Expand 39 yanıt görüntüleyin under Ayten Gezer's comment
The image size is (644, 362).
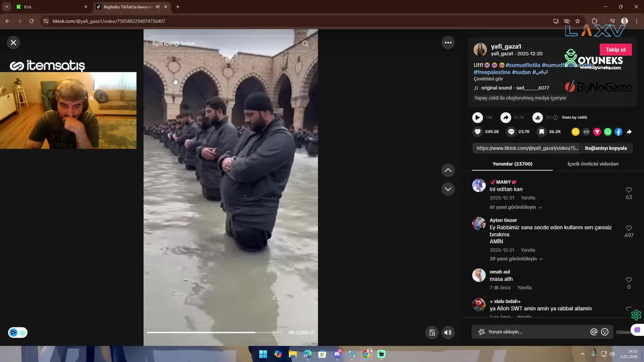point(516,259)
